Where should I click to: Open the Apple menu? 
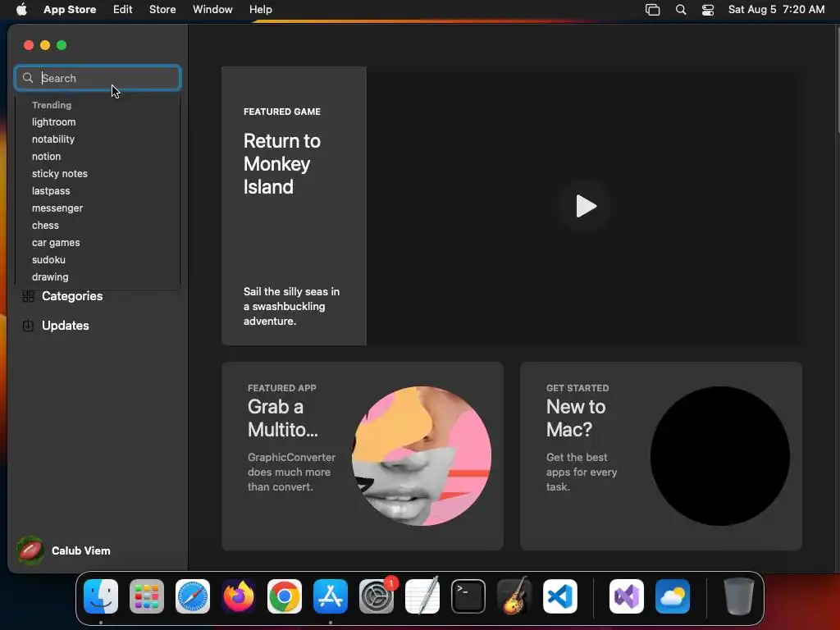pos(21,9)
